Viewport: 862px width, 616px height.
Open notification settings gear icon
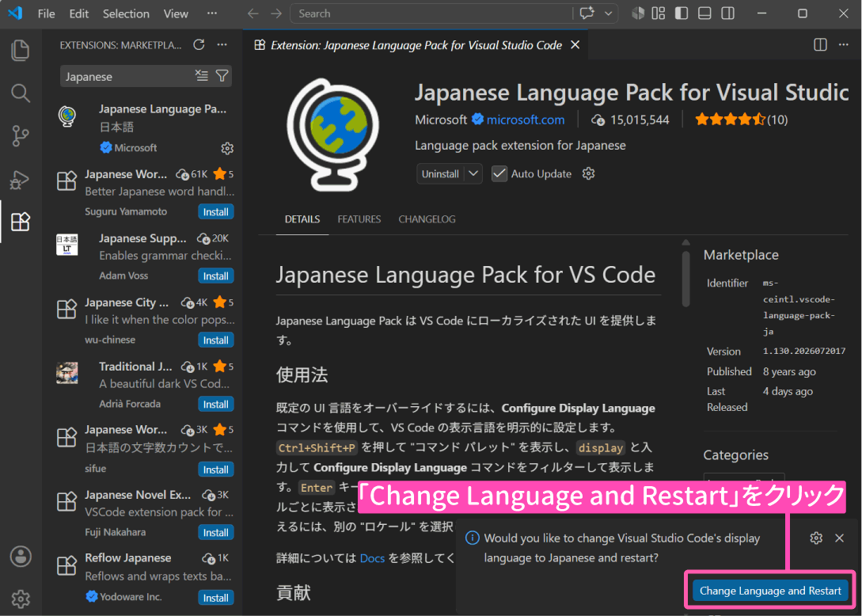coord(816,538)
